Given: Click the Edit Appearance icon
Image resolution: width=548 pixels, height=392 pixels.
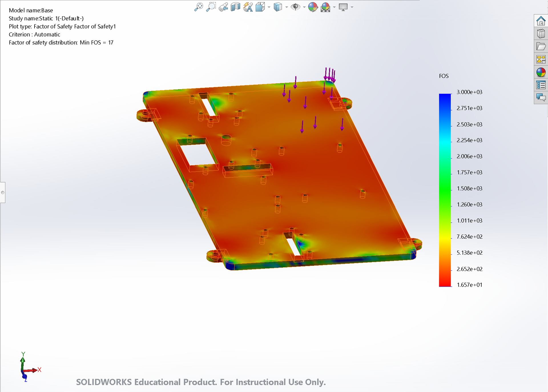Looking at the screenshot, I should click(313, 7).
